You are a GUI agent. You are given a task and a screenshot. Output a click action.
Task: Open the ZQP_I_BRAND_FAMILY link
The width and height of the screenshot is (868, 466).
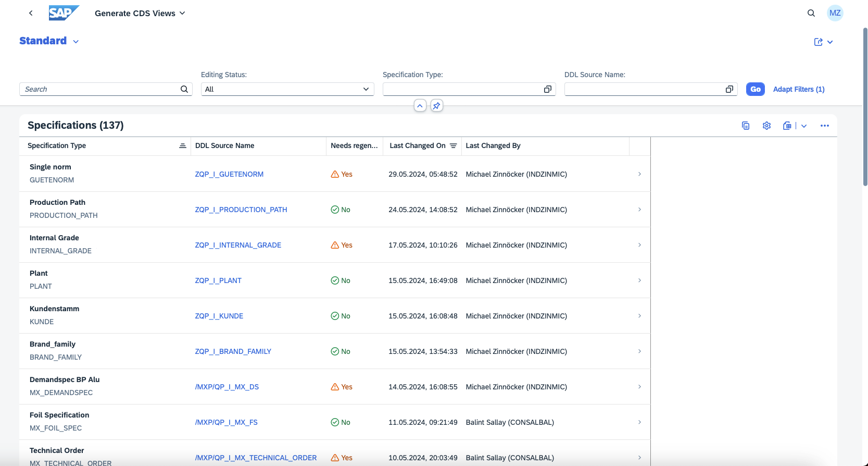click(233, 351)
